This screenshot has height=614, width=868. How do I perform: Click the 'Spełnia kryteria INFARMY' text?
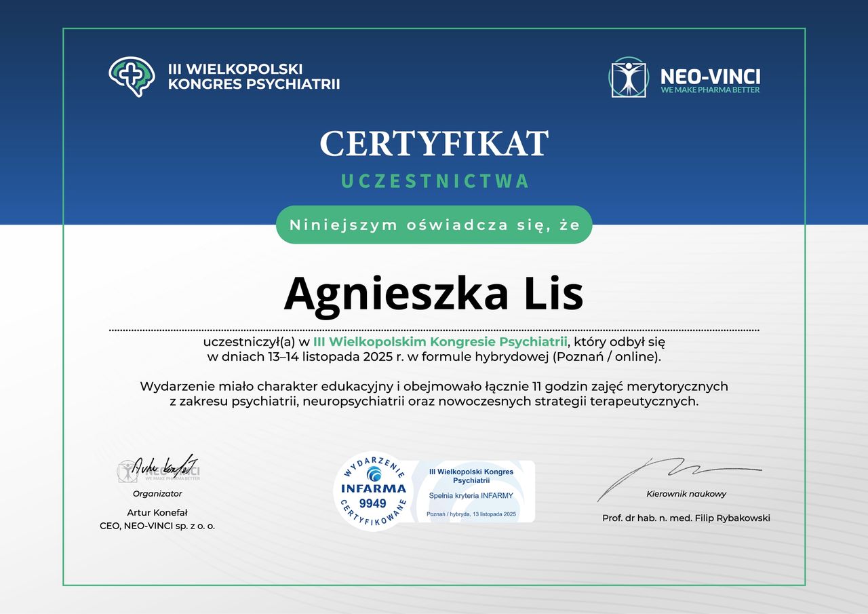471,496
